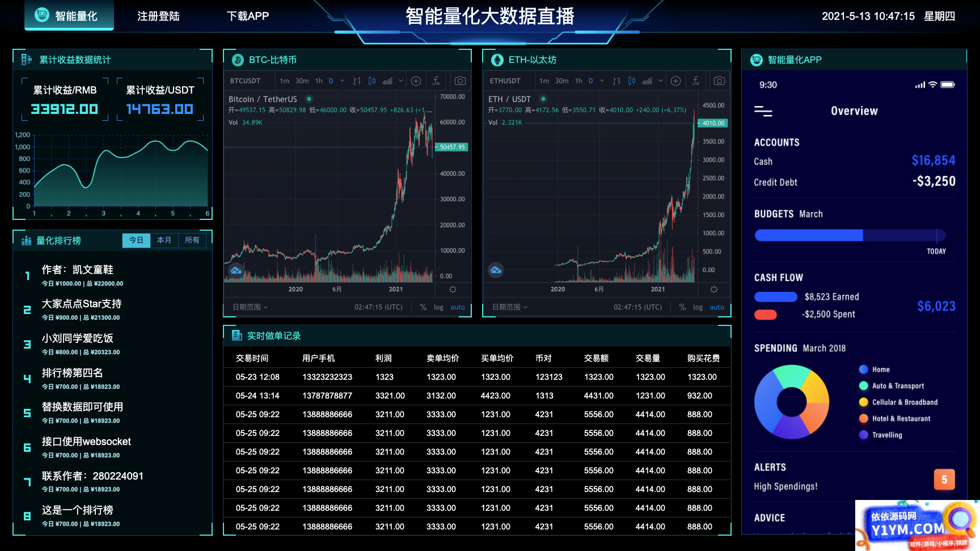Viewport: 980px width, 551px height.
Task: Select candlestick style in BTC chart
Action: point(372,81)
